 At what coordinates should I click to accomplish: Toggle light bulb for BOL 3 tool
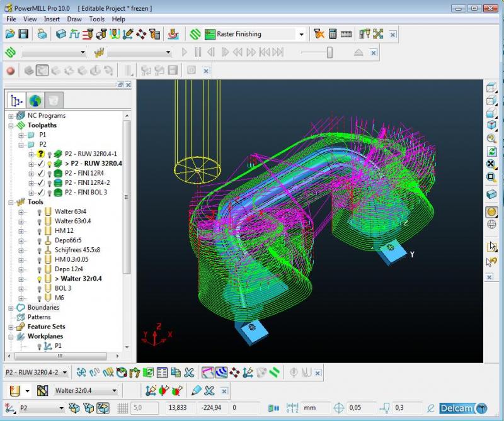39,289
